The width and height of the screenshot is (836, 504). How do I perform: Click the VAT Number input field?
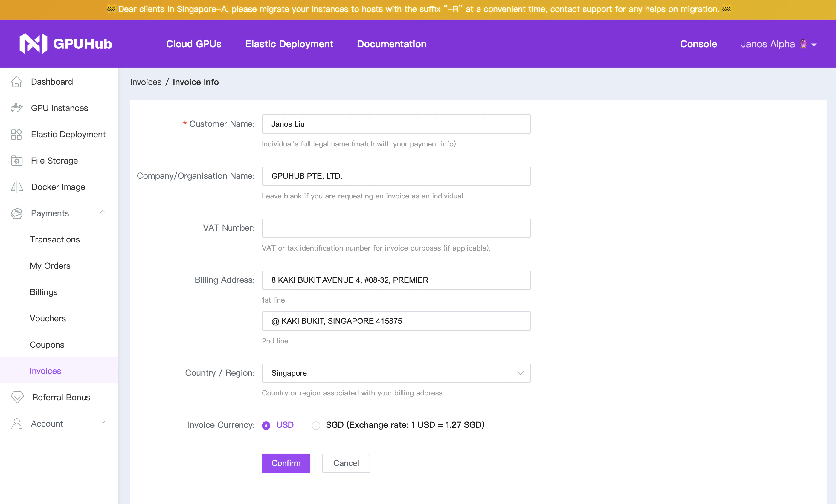[x=396, y=228]
